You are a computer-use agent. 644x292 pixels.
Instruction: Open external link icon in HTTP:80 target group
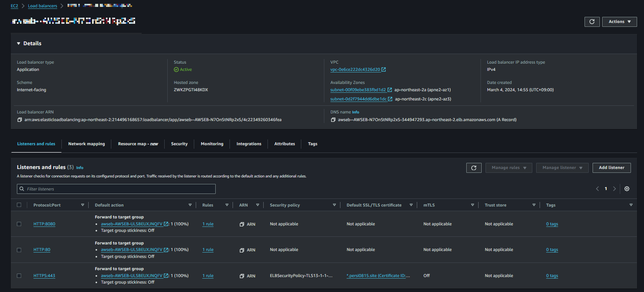166,250
